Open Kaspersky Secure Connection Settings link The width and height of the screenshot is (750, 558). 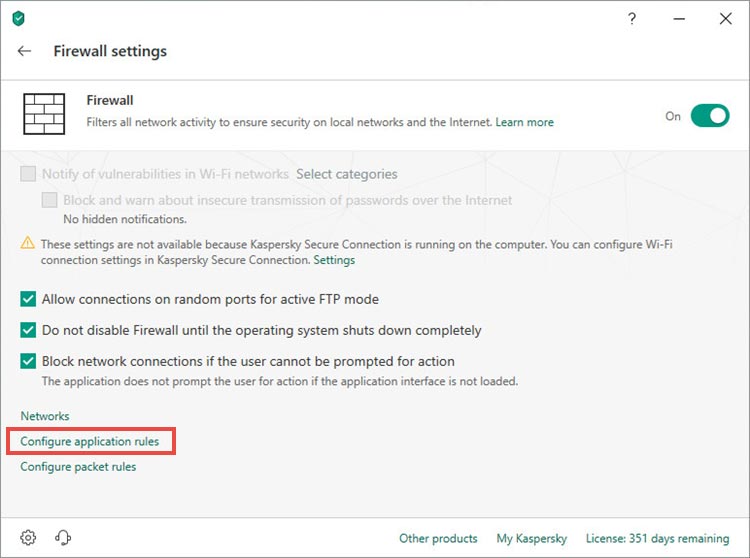334,260
